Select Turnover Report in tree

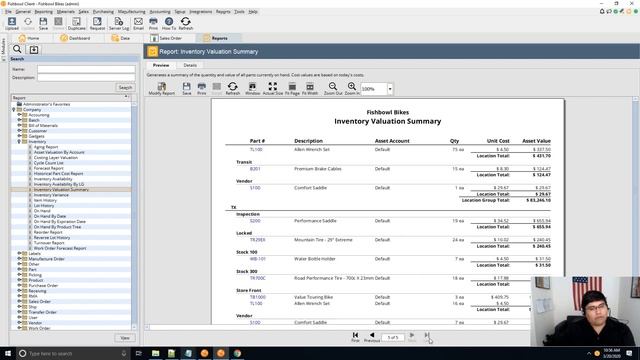[x=49, y=242]
